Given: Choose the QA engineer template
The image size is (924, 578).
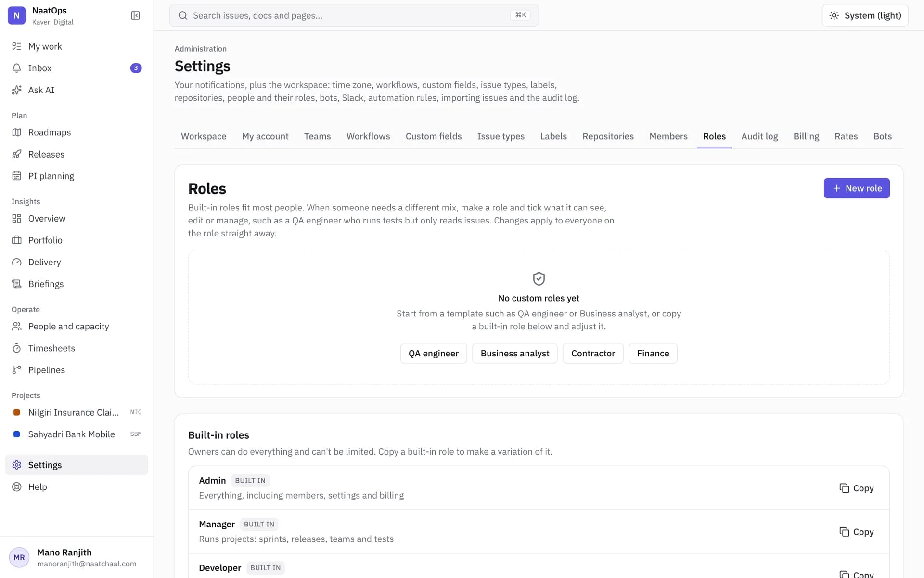Looking at the screenshot, I should coord(434,354).
